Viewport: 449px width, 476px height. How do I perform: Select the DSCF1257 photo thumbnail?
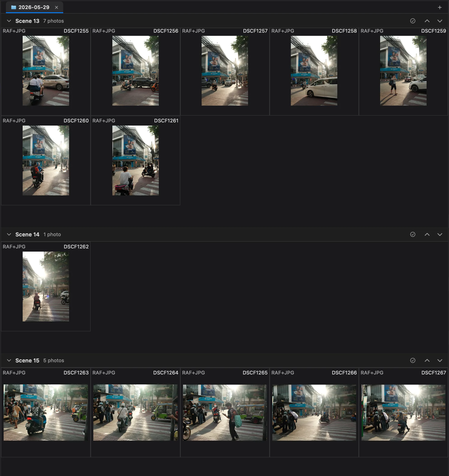click(x=225, y=71)
